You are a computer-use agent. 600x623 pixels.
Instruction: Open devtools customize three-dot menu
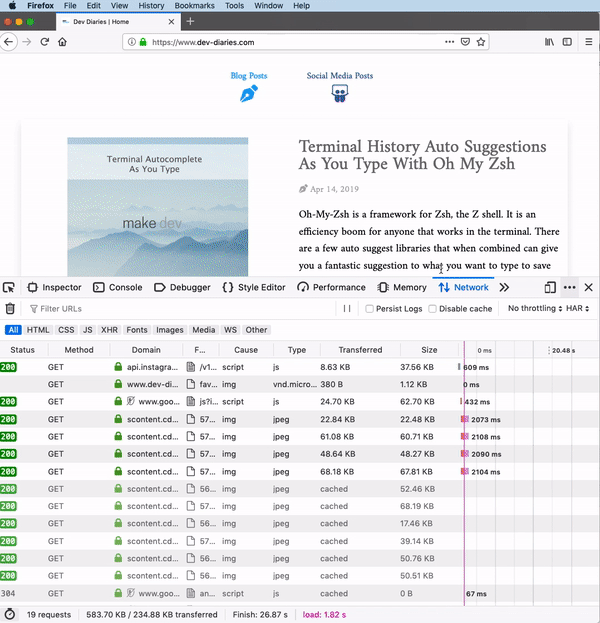coord(569,287)
